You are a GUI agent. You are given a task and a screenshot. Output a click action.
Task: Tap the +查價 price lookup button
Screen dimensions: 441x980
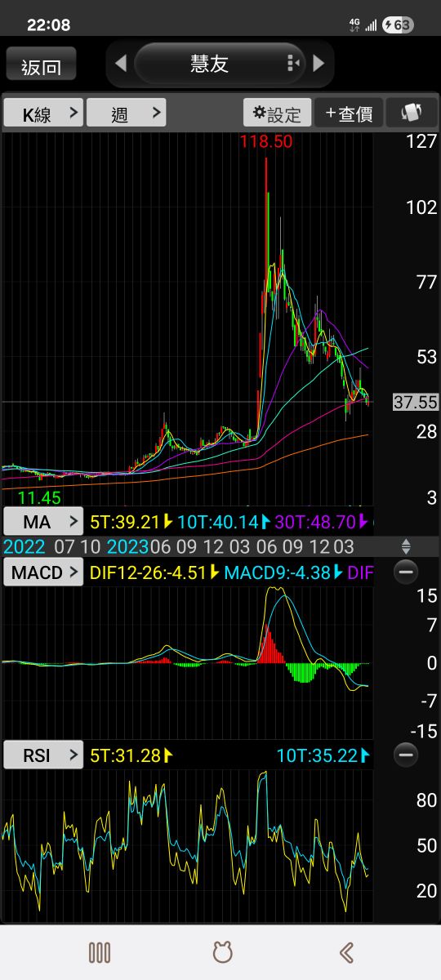[349, 114]
